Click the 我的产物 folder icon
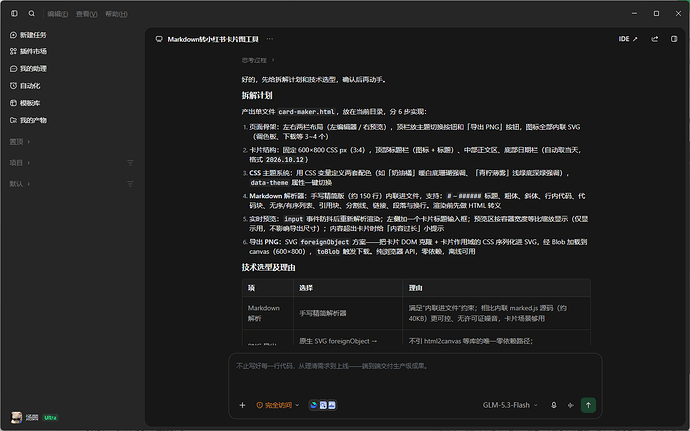 13,120
